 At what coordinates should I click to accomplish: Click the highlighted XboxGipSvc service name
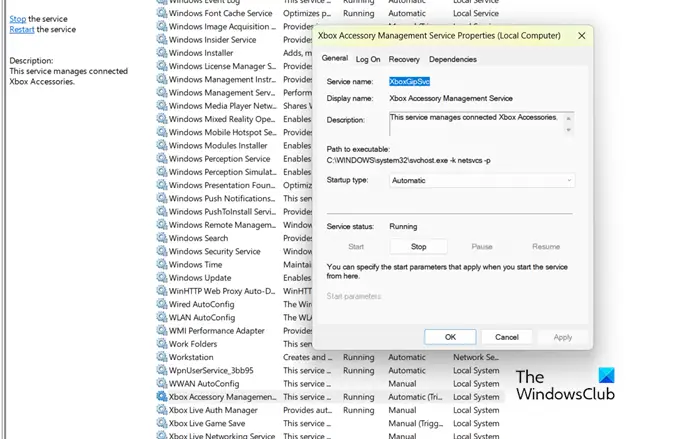[409, 81]
